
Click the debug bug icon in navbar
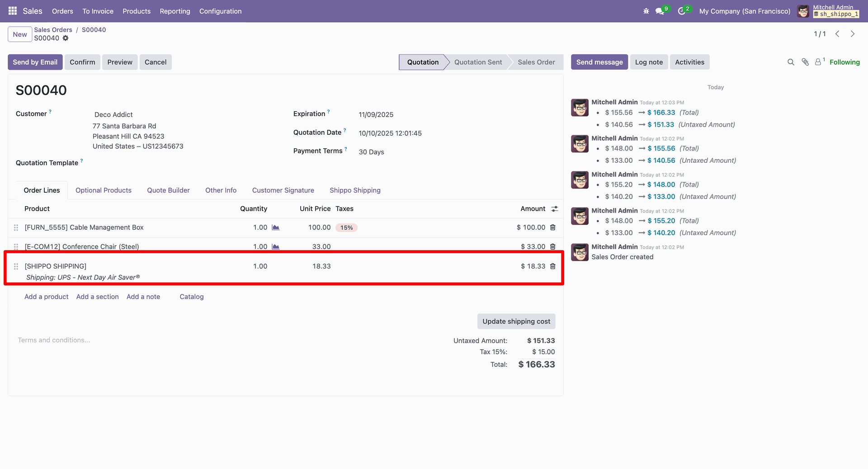pyautogui.click(x=646, y=11)
